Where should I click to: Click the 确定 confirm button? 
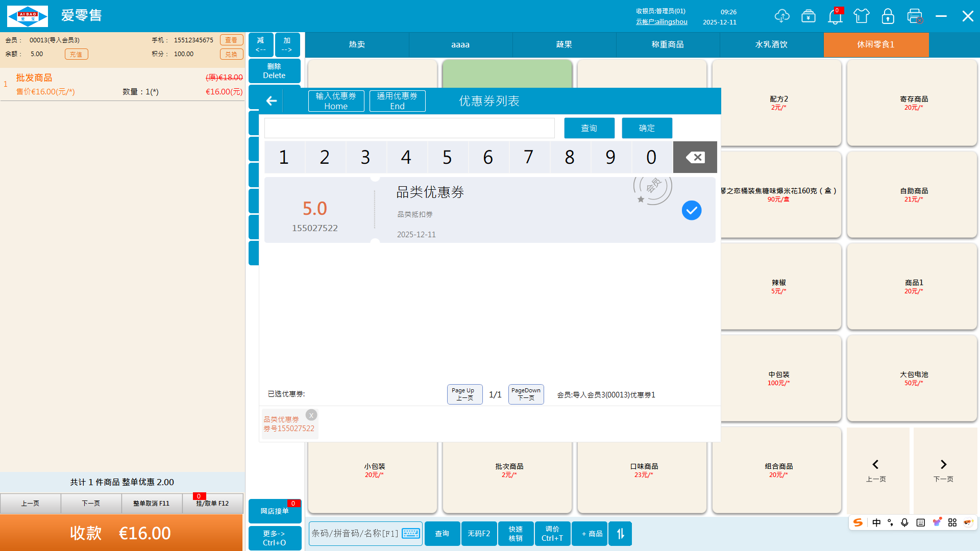(x=647, y=128)
